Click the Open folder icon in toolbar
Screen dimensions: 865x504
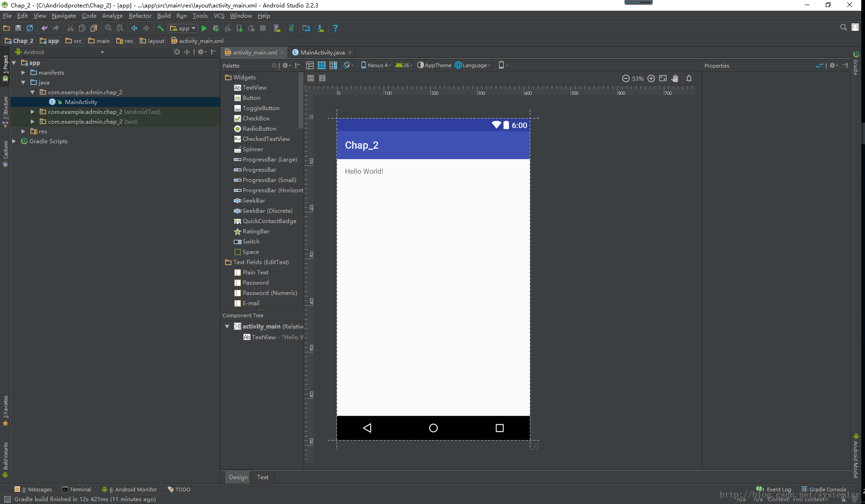(x=7, y=28)
